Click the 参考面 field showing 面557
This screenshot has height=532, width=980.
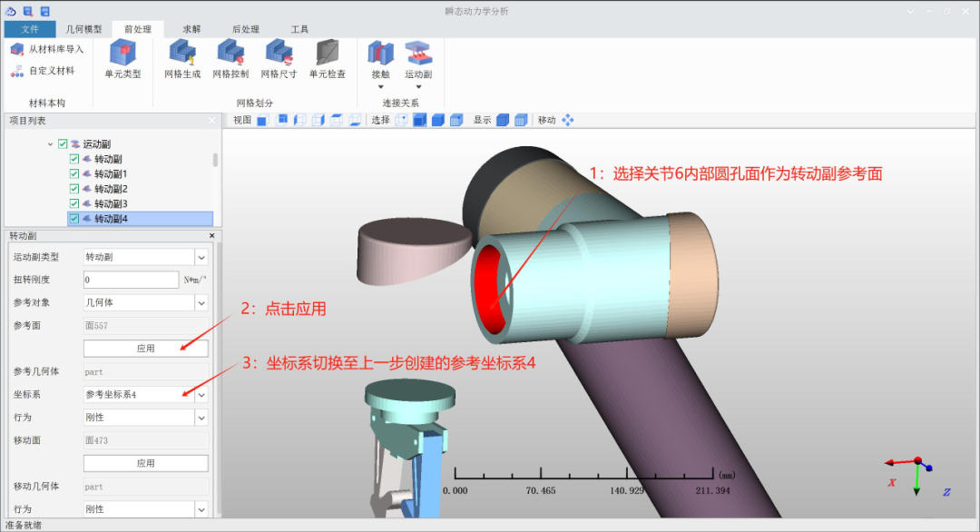[x=145, y=326]
